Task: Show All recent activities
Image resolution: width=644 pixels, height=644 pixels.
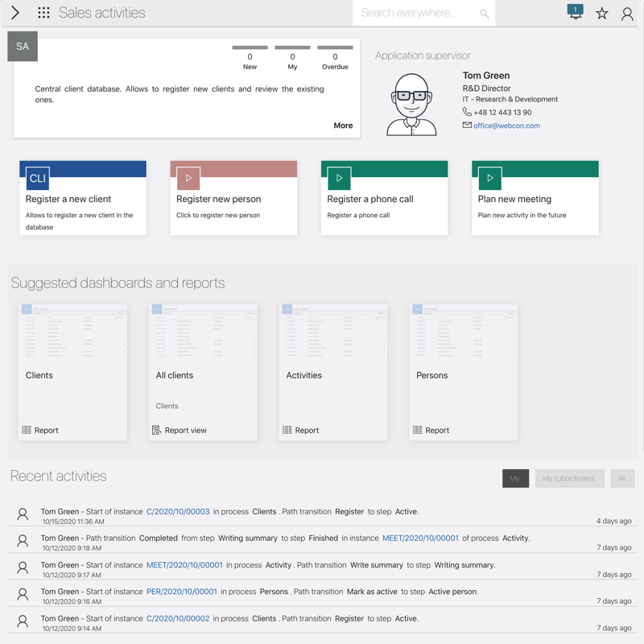Action: (621, 478)
